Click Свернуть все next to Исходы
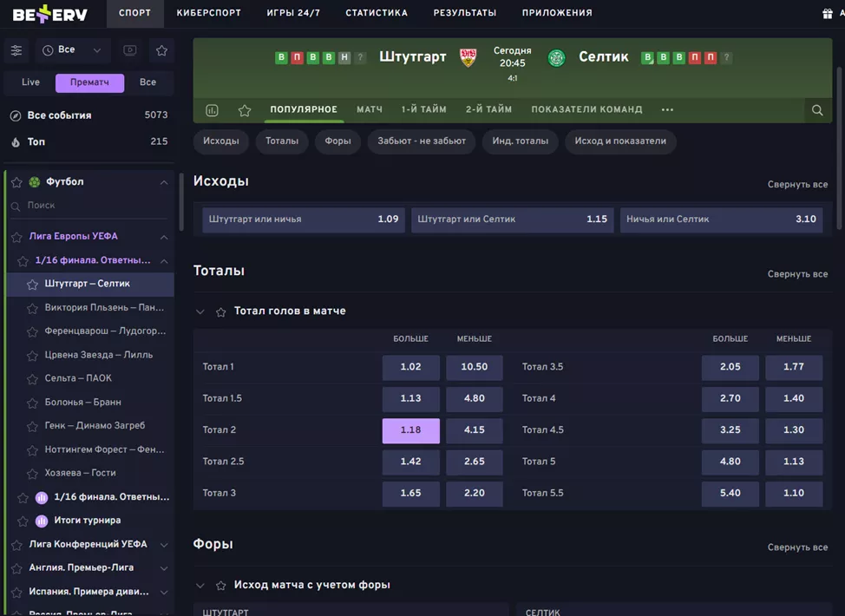845x616 pixels. tap(797, 185)
